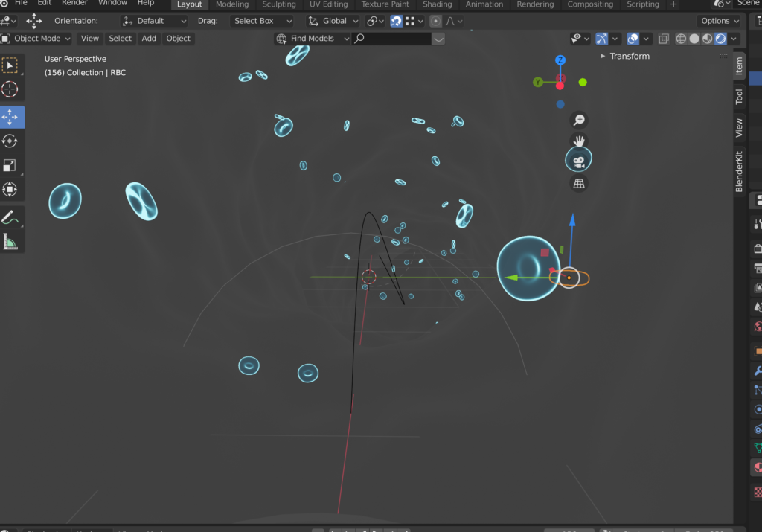Open the active tool icon dropdown in header

(9, 21)
